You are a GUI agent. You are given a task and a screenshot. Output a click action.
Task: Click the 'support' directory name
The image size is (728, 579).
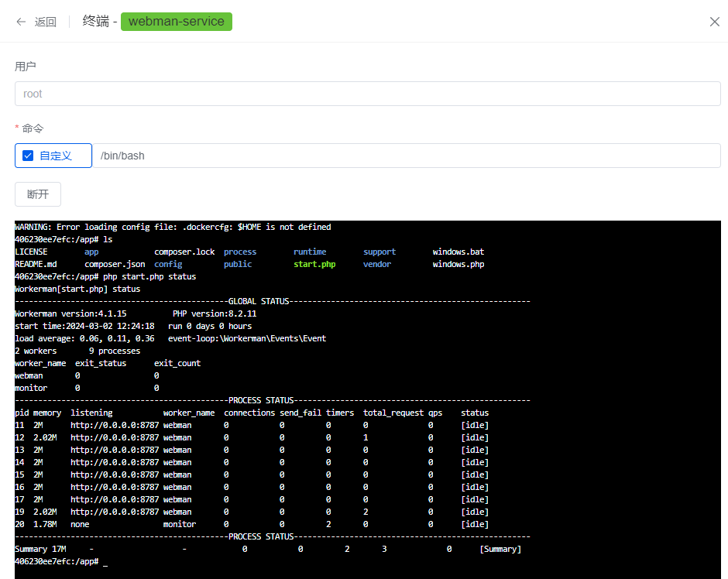(x=379, y=252)
